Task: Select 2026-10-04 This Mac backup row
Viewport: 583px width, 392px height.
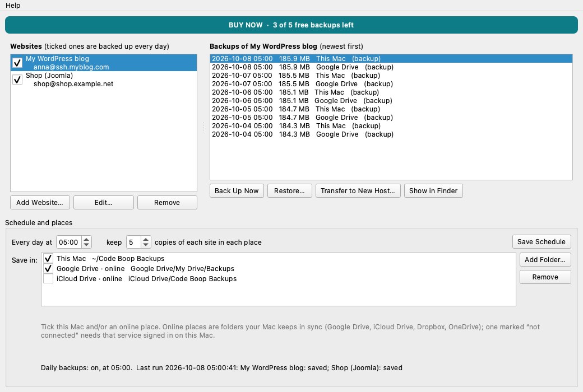Action: [391, 126]
